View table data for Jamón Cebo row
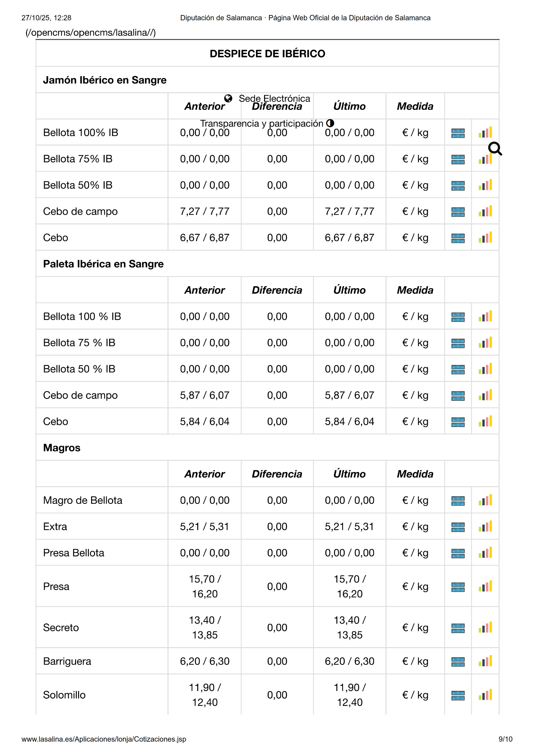Viewport: 534px width, 756px height. (458, 238)
